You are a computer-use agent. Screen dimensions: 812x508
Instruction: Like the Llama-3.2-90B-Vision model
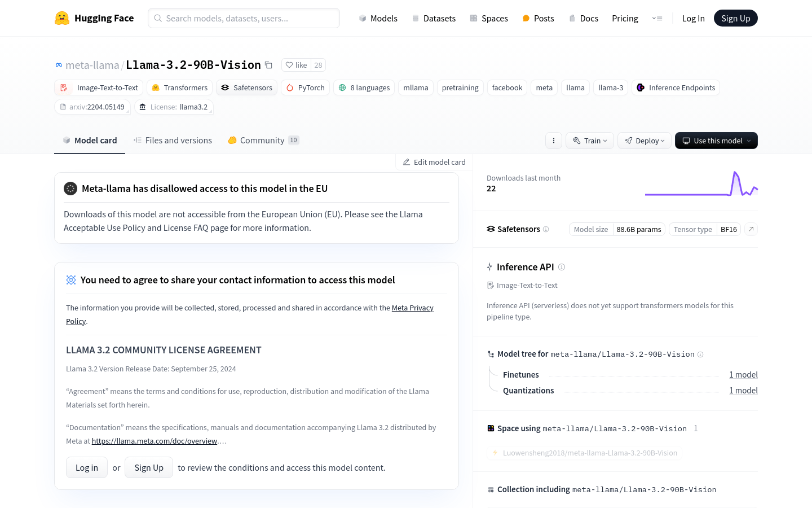click(x=297, y=65)
